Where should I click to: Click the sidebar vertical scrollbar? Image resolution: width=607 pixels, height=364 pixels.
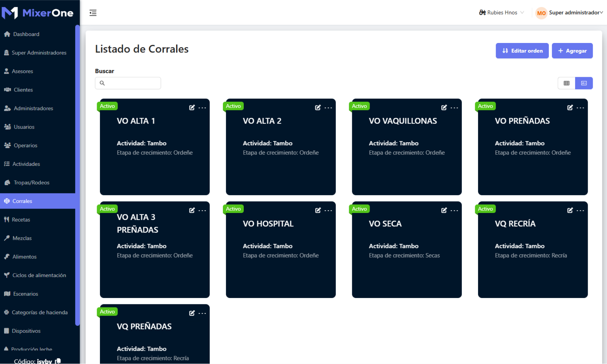pyautogui.click(x=77, y=175)
